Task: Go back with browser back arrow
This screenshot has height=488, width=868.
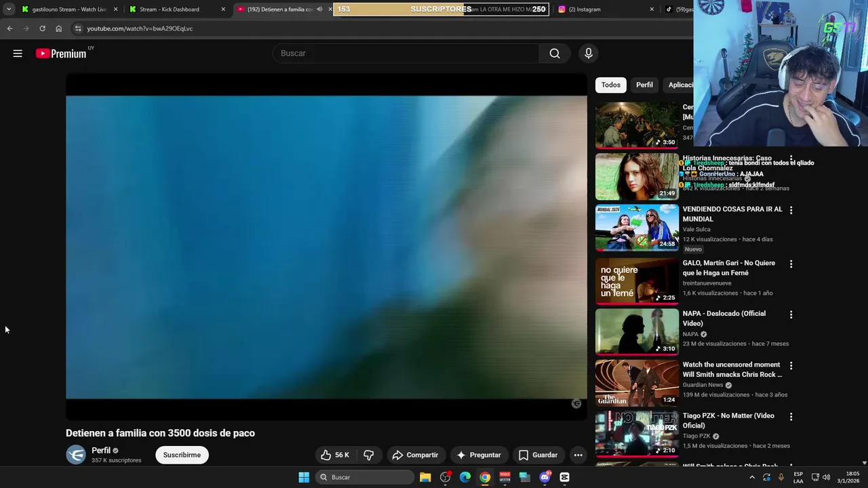Action: (9, 28)
